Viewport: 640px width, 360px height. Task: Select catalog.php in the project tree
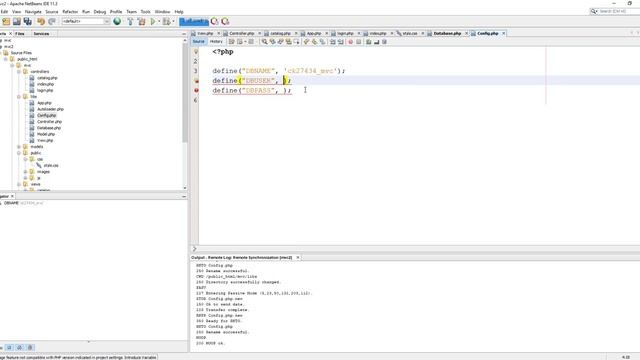[x=47, y=78]
